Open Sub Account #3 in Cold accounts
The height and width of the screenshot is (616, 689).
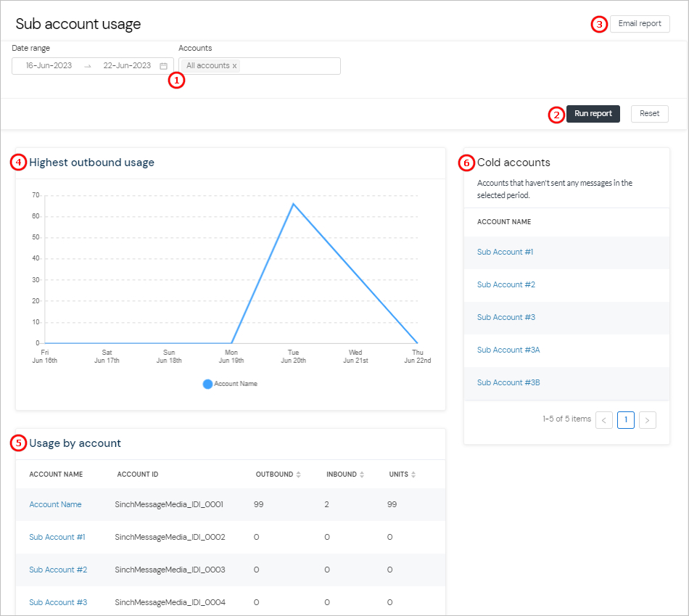[x=506, y=317]
